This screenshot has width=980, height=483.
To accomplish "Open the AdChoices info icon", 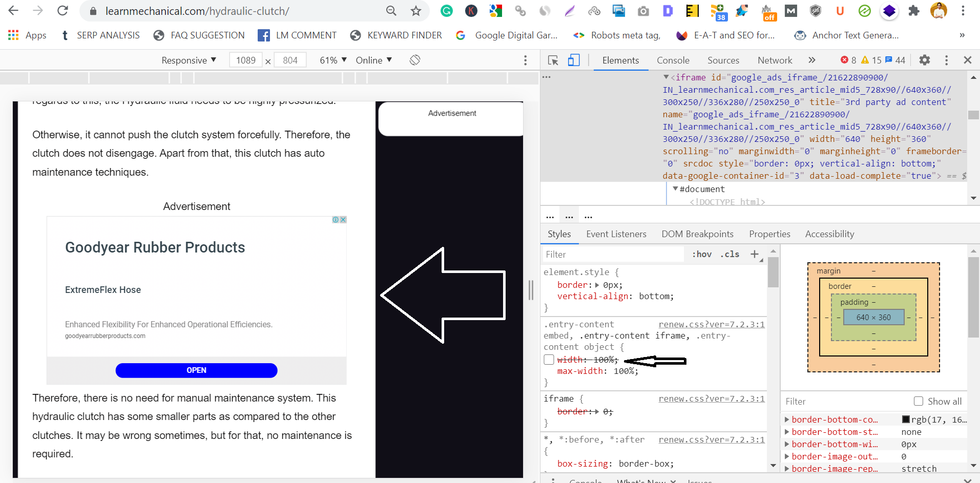I will tap(336, 220).
